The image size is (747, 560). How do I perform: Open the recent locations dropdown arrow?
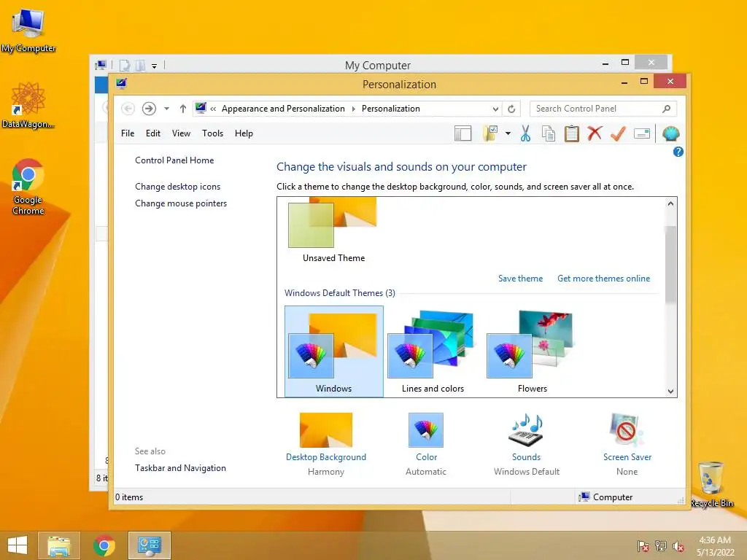167,109
